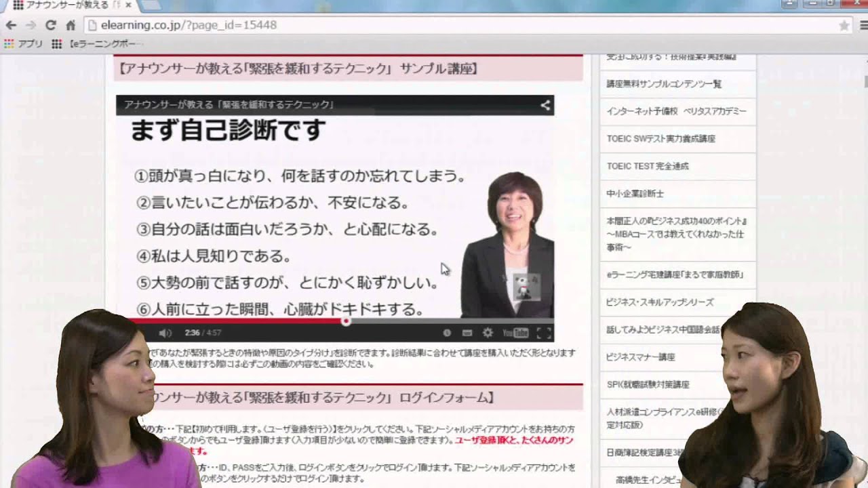The image size is (868, 488).
Task: Click the Watch Later clock icon
Action: pos(447,333)
